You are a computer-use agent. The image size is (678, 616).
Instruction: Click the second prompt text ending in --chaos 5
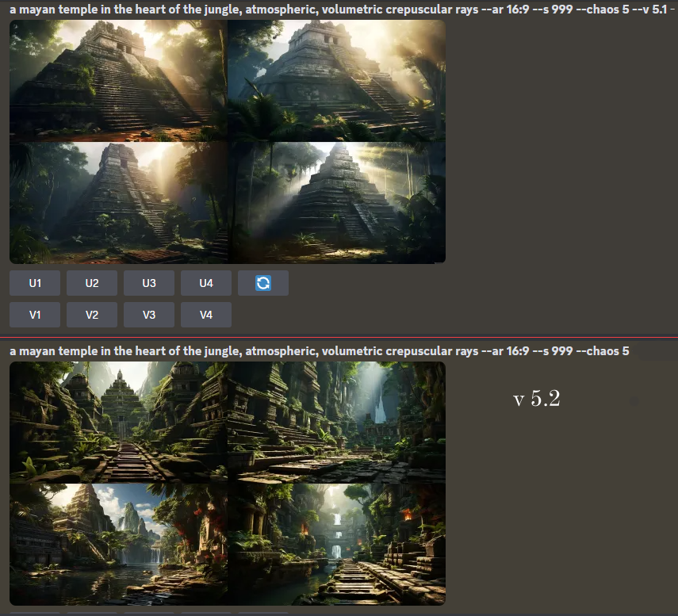[319, 351]
